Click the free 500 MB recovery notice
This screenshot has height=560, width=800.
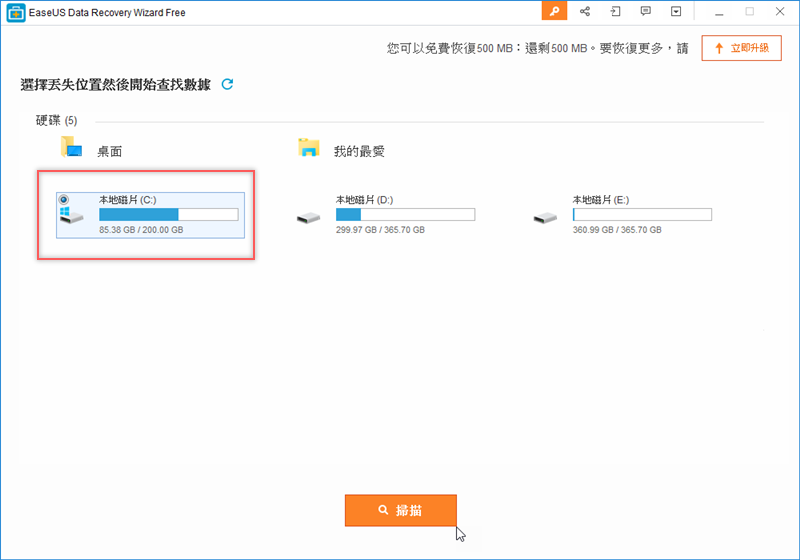537,48
